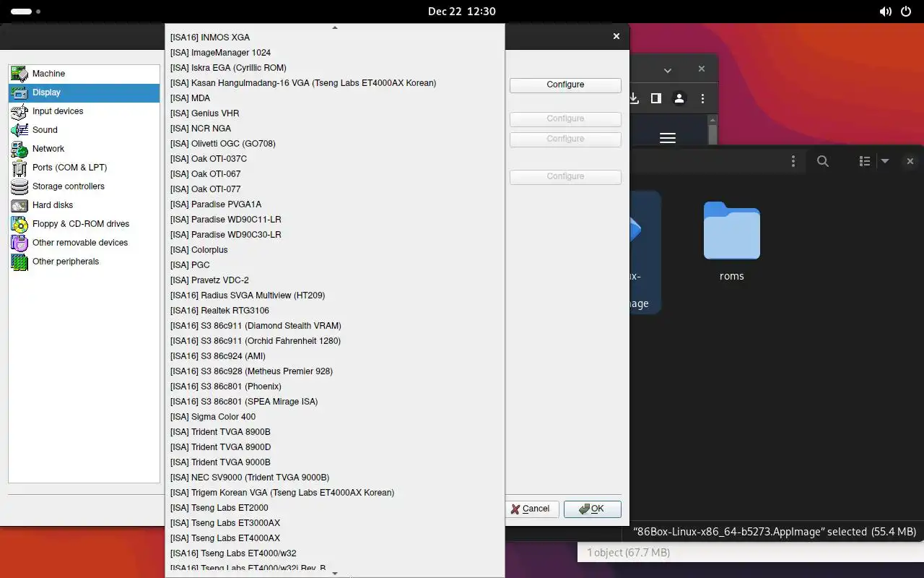Select Storage controllers in the settings list
Screen dimensions: 924x578
click(x=84, y=186)
